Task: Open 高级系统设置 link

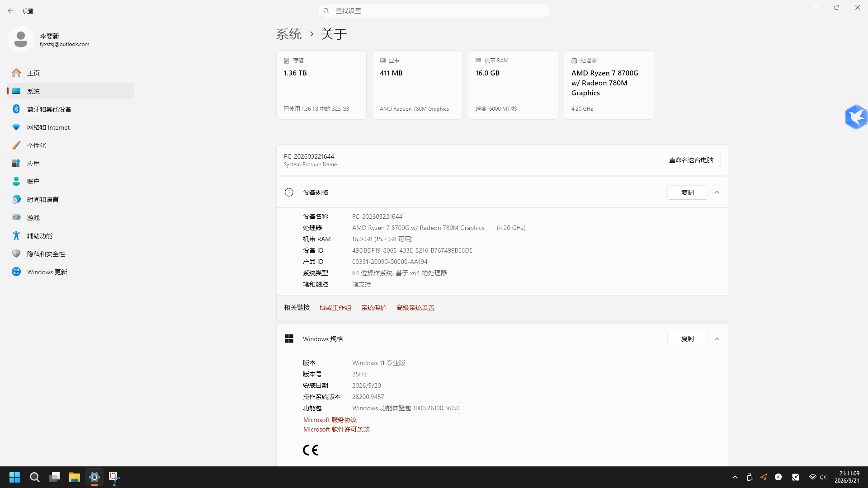Action: 415,308
